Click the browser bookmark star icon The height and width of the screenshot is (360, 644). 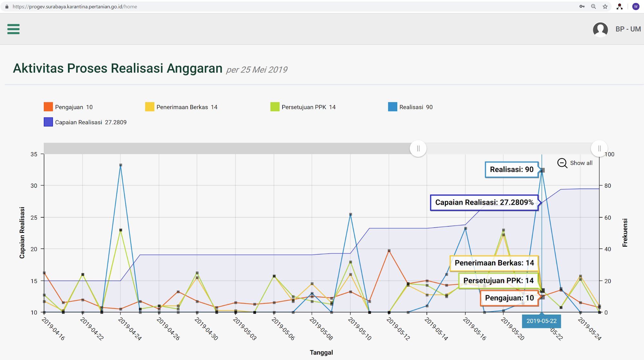tap(605, 6)
